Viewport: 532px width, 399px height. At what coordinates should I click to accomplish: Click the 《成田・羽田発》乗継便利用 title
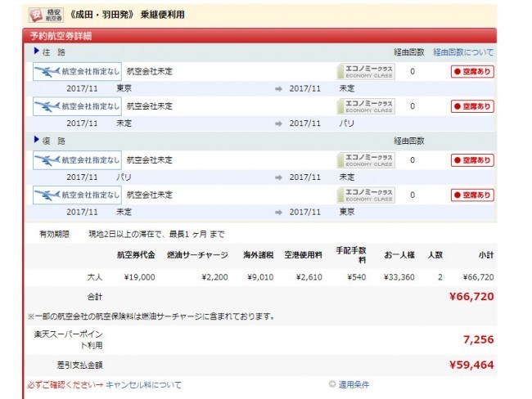pyautogui.click(x=126, y=15)
